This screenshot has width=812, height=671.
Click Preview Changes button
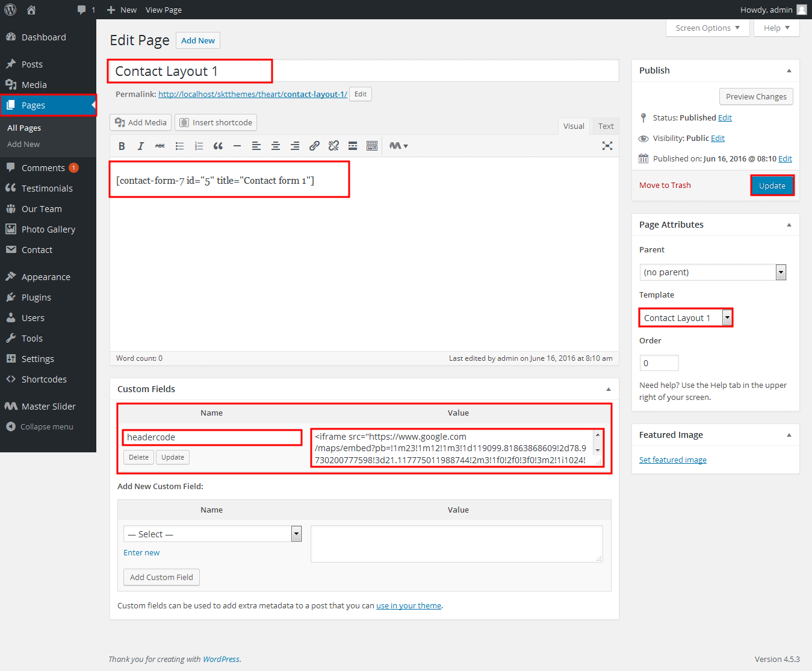[756, 96]
